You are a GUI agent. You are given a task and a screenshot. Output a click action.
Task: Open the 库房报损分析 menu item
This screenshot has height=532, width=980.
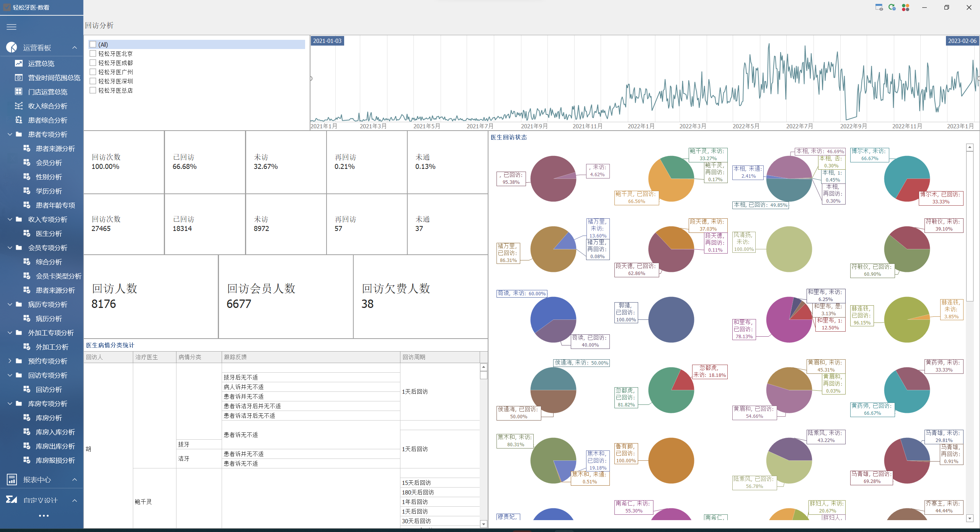(x=55, y=460)
